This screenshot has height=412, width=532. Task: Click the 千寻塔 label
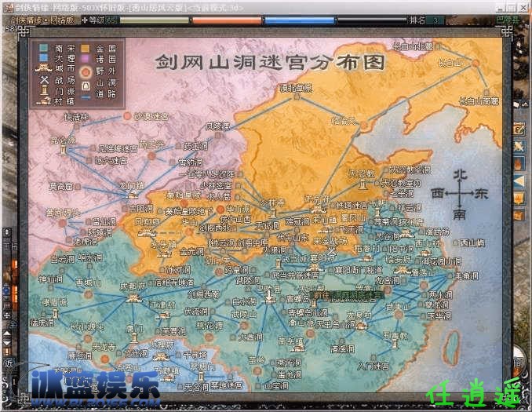pyautogui.click(x=195, y=355)
